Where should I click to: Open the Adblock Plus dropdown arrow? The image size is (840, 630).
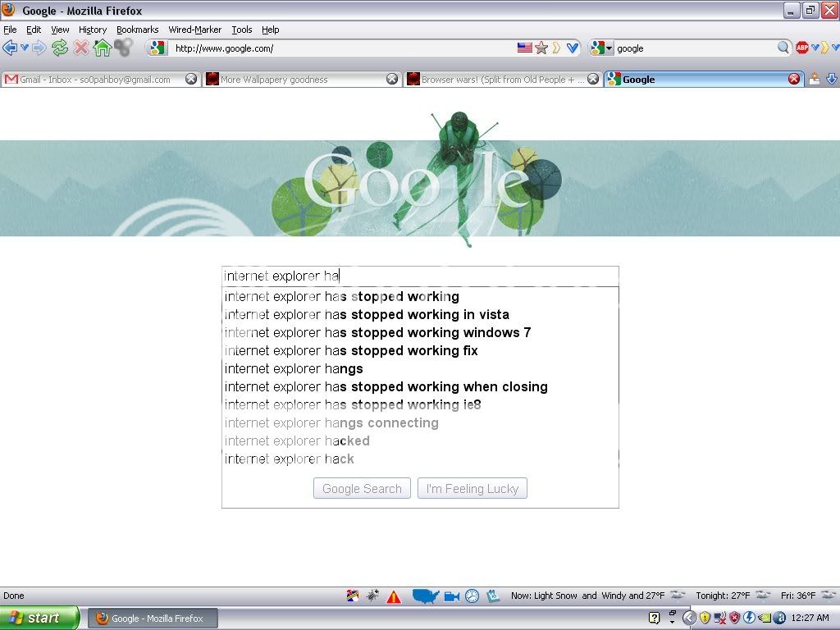tap(815, 48)
